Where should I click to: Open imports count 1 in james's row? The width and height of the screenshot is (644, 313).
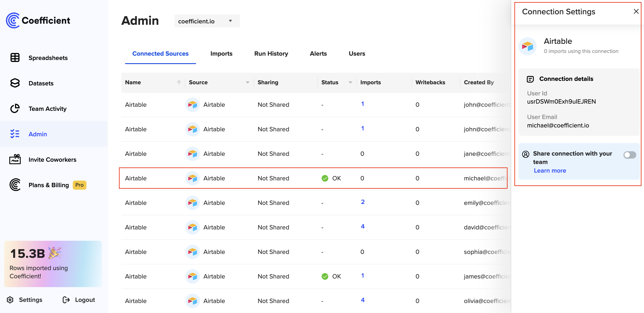point(362,276)
